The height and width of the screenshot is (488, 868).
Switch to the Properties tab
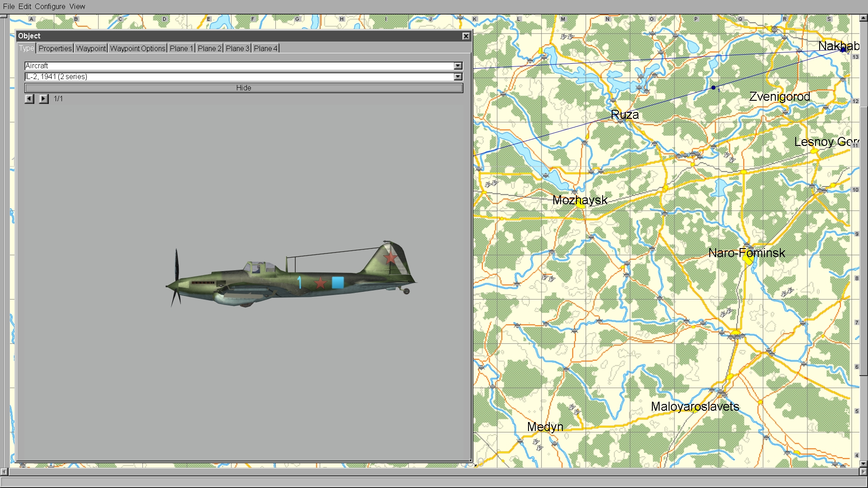point(55,48)
